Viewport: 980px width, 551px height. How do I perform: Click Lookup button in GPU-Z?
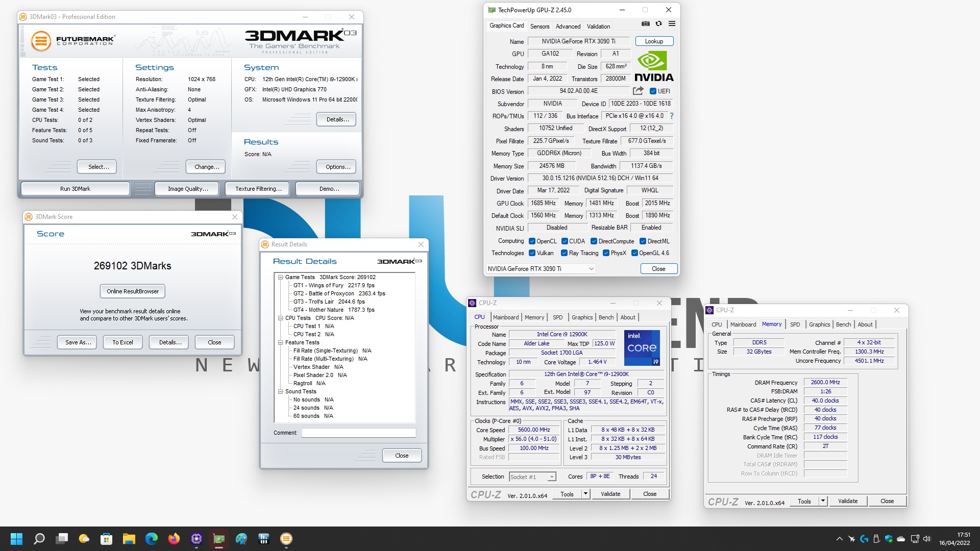coord(654,41)
